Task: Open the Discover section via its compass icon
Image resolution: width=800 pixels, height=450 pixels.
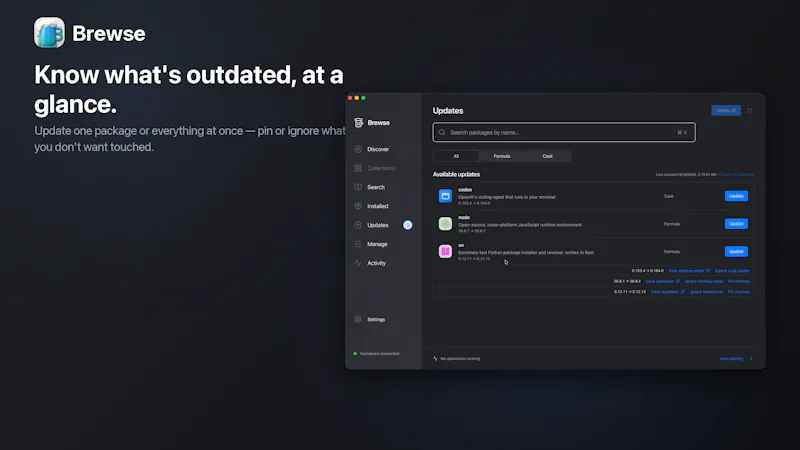Action: pyautogui.click(x=358, y=149)
